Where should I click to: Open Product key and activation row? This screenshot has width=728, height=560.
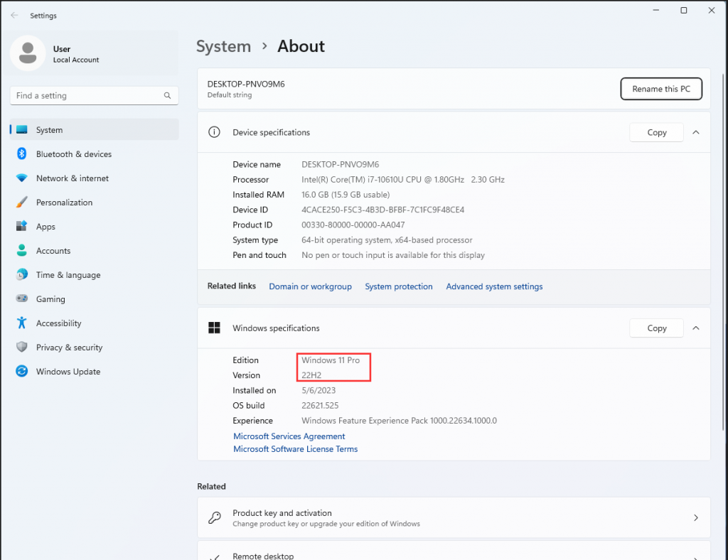454,518
